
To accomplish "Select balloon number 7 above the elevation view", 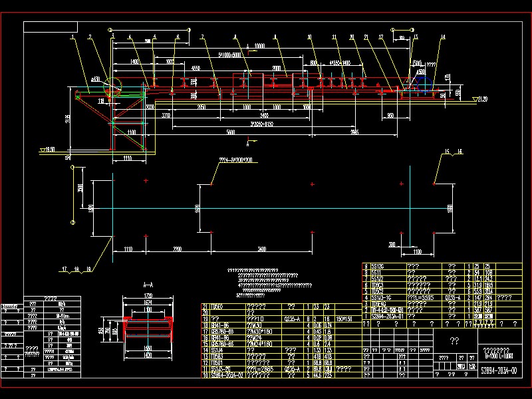I will (202, 37).
